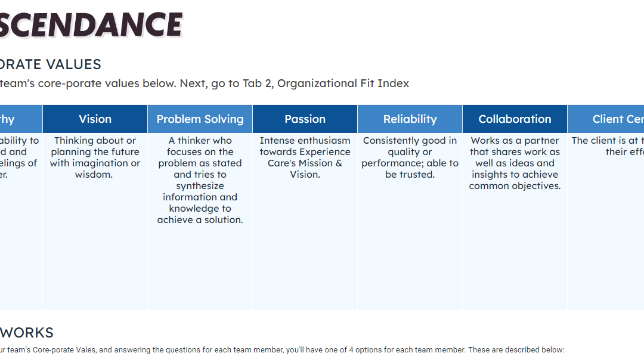The width and height of the screenshot is (644, 356).
Task: Click the "Next, go to Tab 2" sentence
Action: (310, 83)
